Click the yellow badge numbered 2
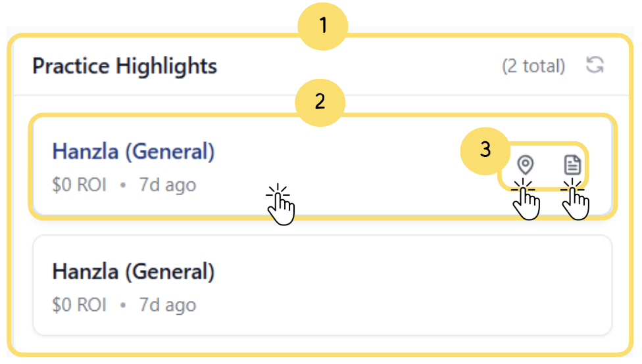This screenshot has width=642, height=364. (320, 102)
